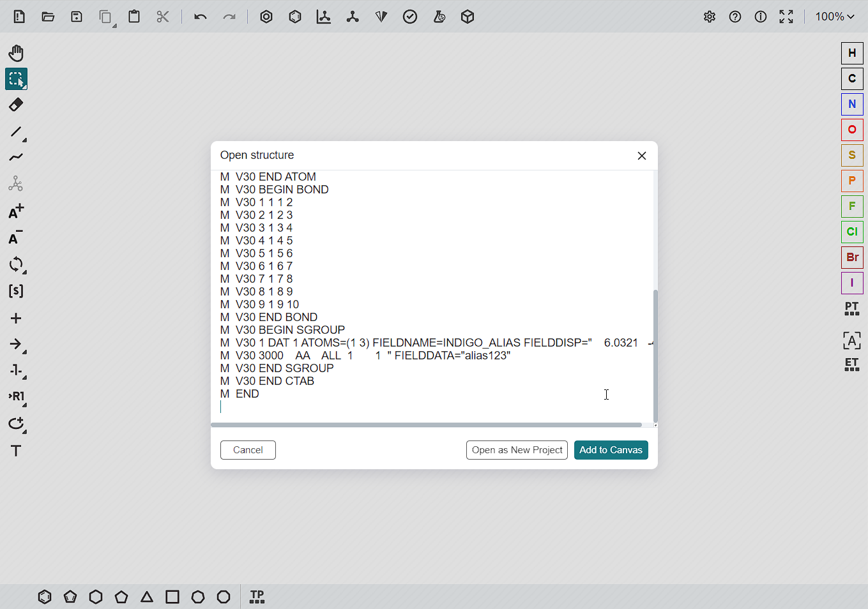Click Add to Canvas button

coord(611,450)
